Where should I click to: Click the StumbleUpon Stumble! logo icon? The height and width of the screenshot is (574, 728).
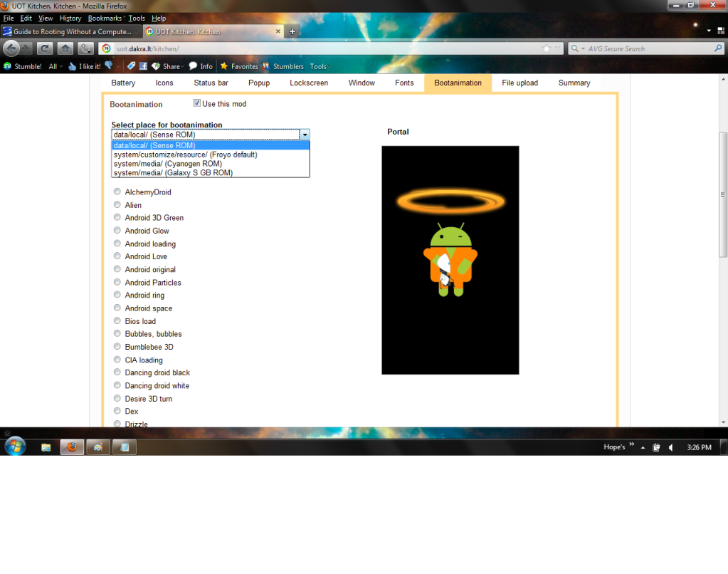8,66
